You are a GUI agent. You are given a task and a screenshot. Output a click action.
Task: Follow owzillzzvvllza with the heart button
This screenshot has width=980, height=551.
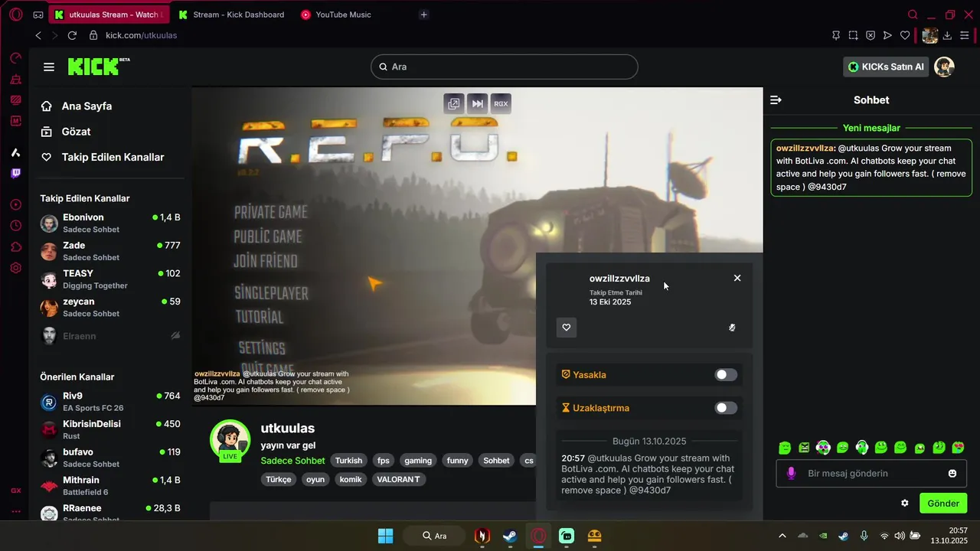[567, 328]
